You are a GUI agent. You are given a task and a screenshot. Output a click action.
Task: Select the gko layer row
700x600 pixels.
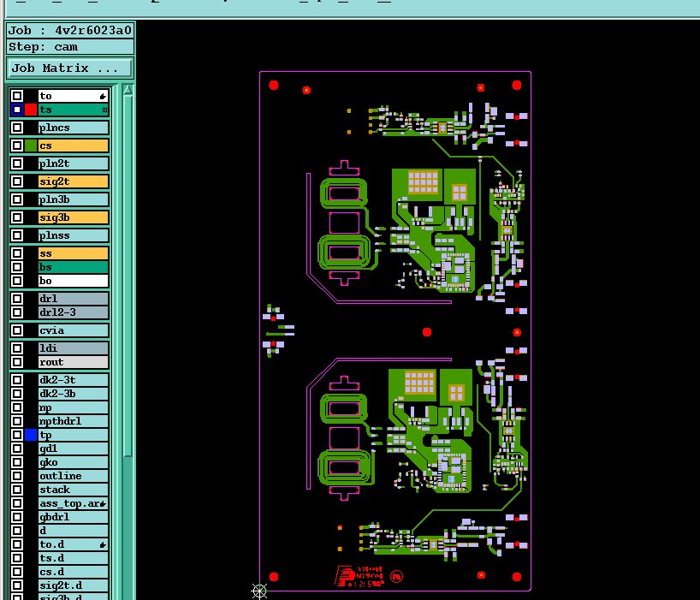[x=74, y=462]
